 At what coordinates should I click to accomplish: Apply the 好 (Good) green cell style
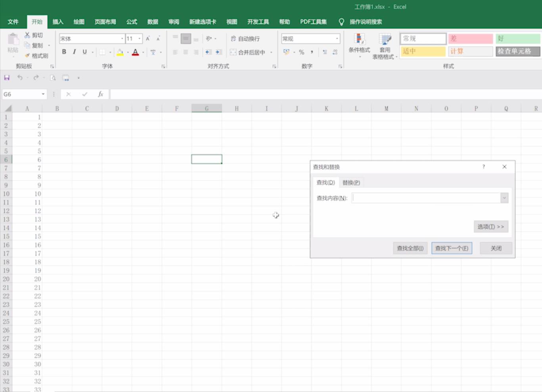pos(518,38)
